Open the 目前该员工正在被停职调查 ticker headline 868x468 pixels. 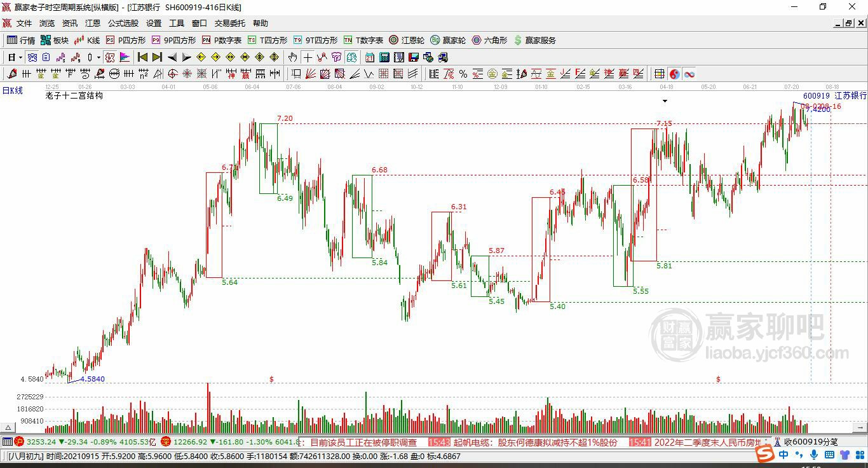click(x=363, y=442)
